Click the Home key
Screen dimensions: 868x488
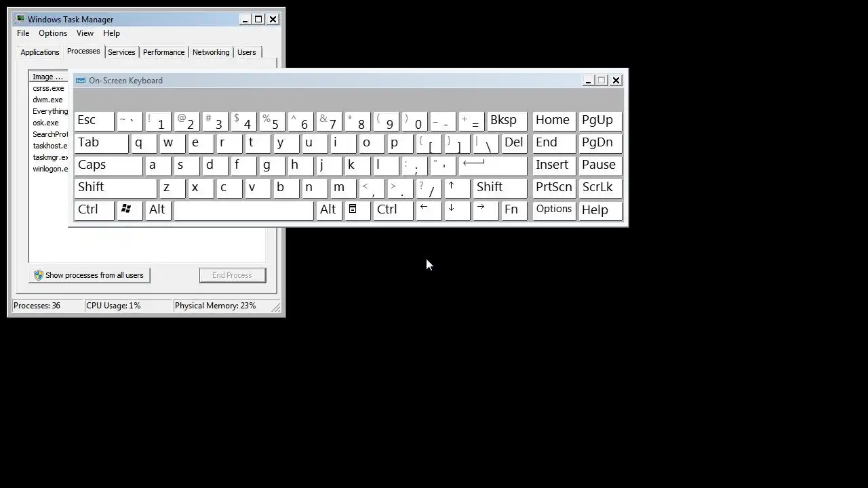click(x=554, y=121)
